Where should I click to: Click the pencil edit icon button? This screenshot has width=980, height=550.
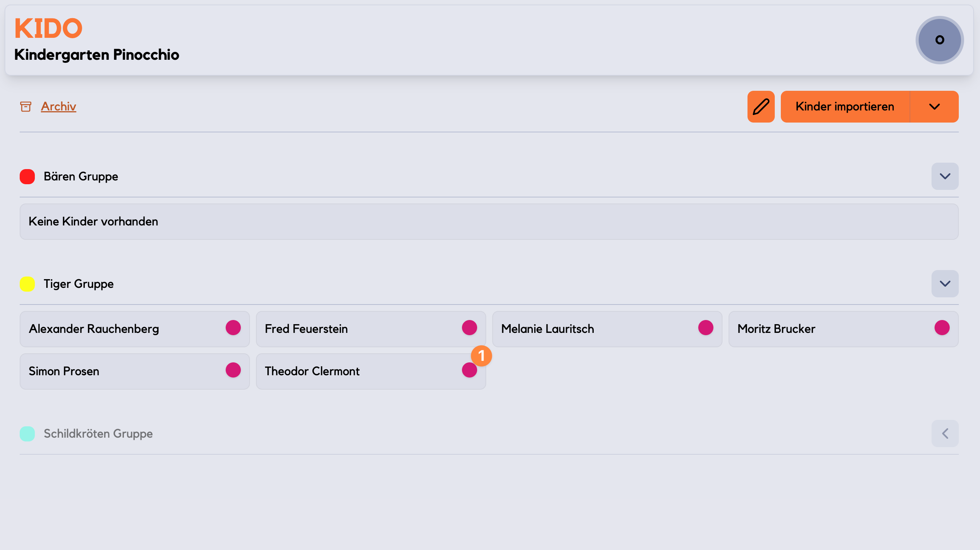[x=761, y=107]
